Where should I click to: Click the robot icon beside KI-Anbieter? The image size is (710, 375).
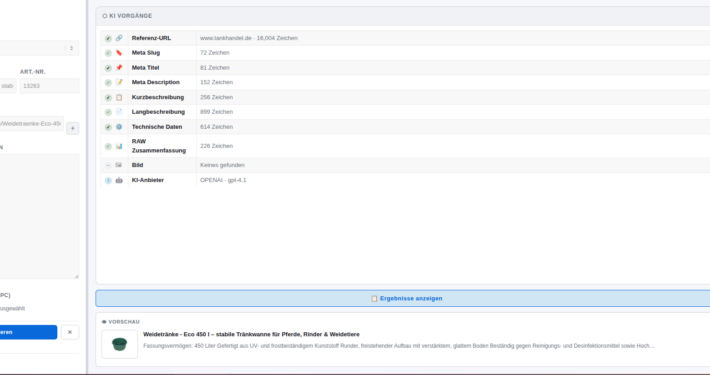tap(119, 180)
